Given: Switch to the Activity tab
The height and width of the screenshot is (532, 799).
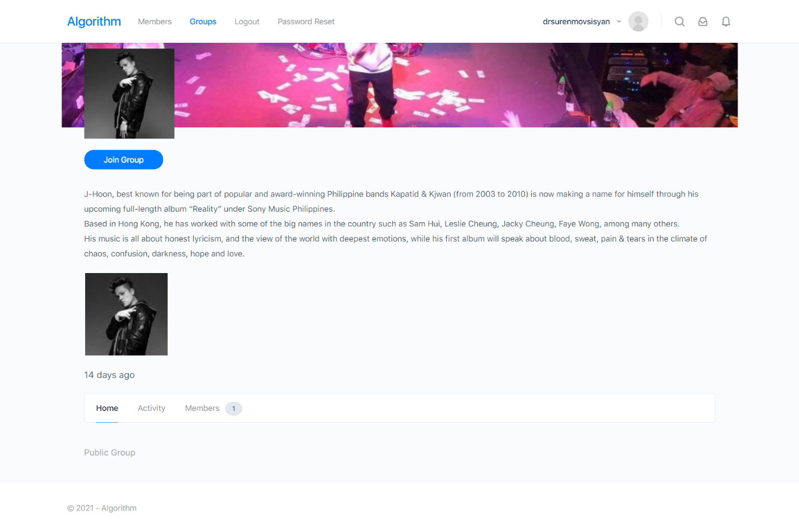Looking at the screenshot, I should (x=152, y=408).
